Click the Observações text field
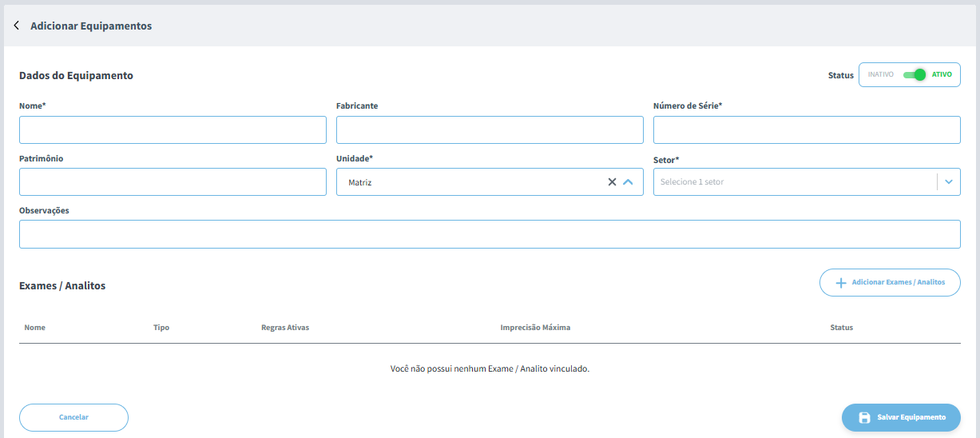The width and height of the screenshot is (980, 438). pyautogui.click(x=490, y=234)
